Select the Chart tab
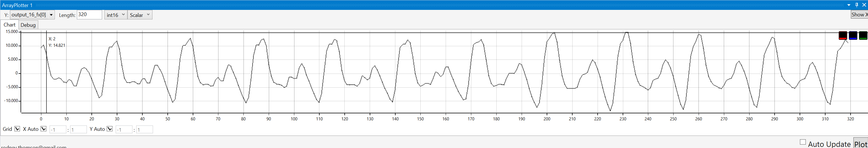 point(10,25)
